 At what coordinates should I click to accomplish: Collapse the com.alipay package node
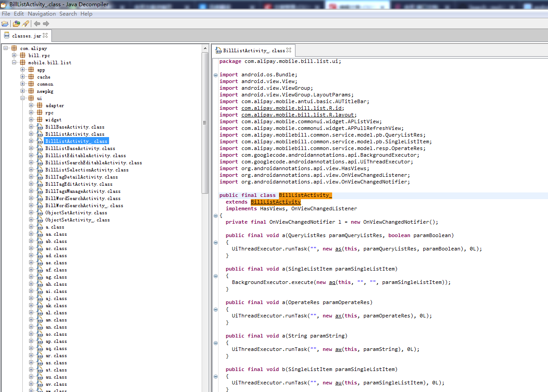click(6, 48)
